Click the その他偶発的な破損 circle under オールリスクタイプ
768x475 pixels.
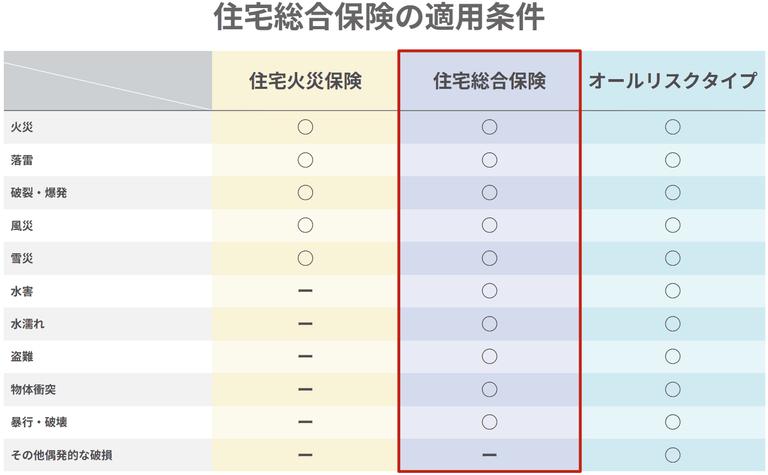pos(673,455)
